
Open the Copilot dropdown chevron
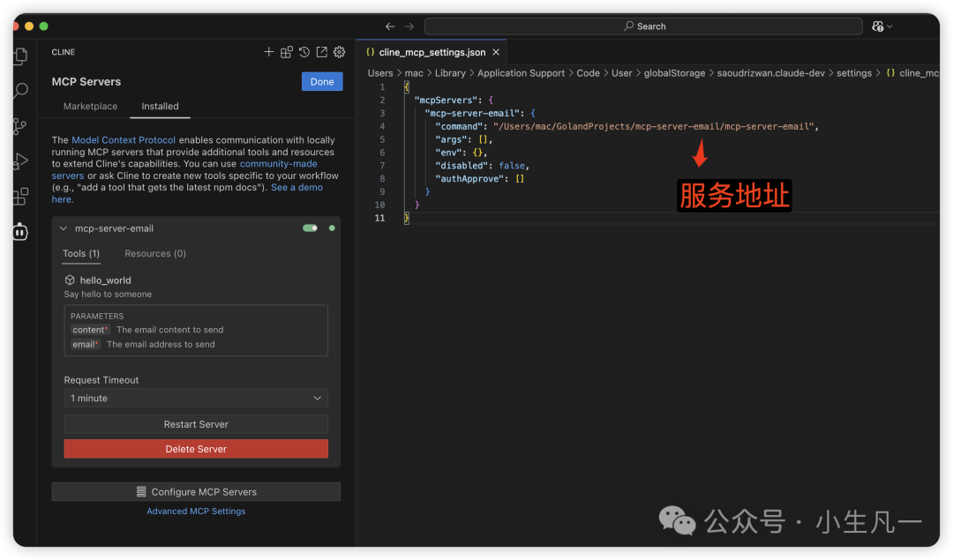[x=889, y=26]
